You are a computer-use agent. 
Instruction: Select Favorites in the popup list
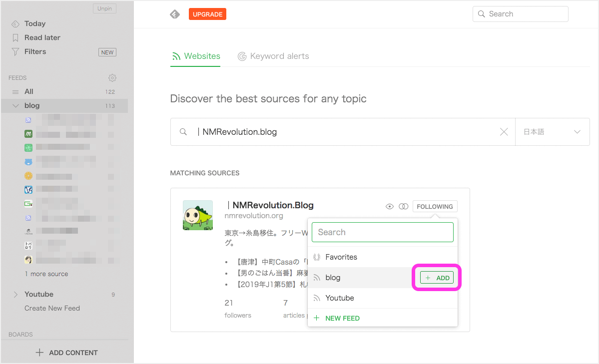coord(382,257)
